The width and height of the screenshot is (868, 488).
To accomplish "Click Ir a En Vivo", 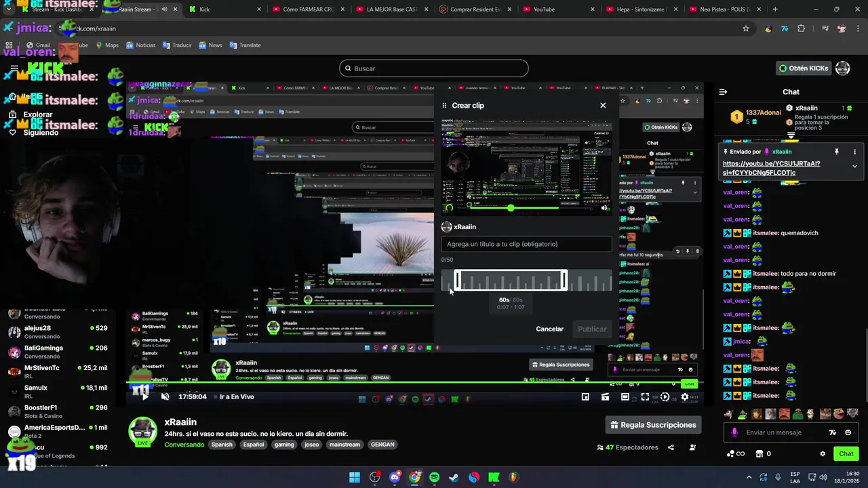I will point(237,396).
